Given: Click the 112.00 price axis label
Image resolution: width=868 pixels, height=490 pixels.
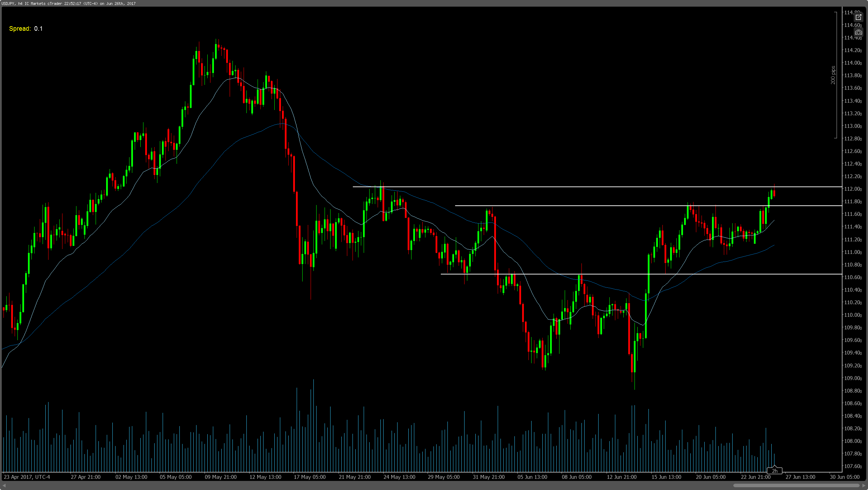Looking at the screenshot, I should coord(853,189).
